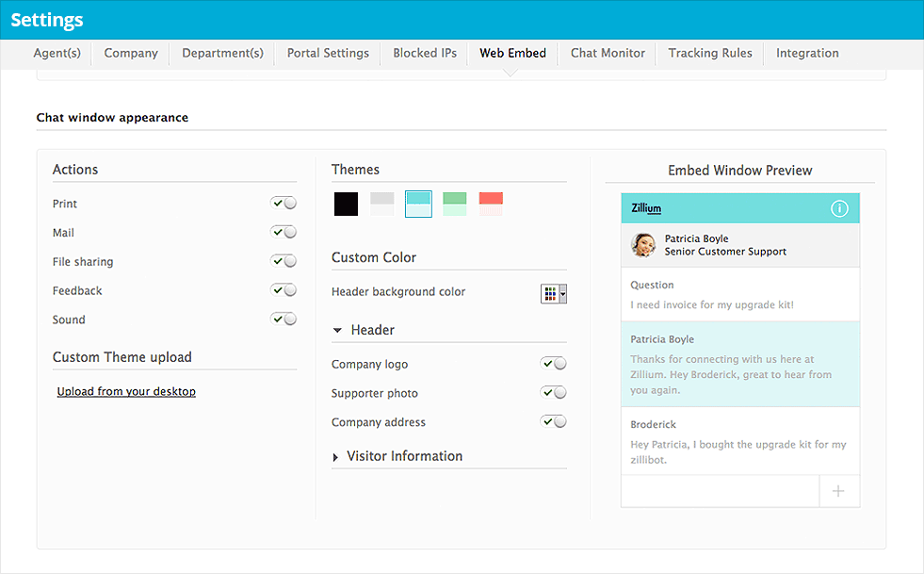This screenshot has width=924, height=574.
Task: Open the Header background color picker icon
Action: (551, 293)
